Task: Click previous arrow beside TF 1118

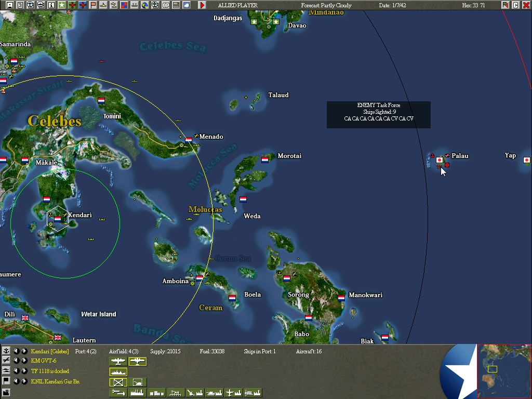Action: (x=16, y=371)
